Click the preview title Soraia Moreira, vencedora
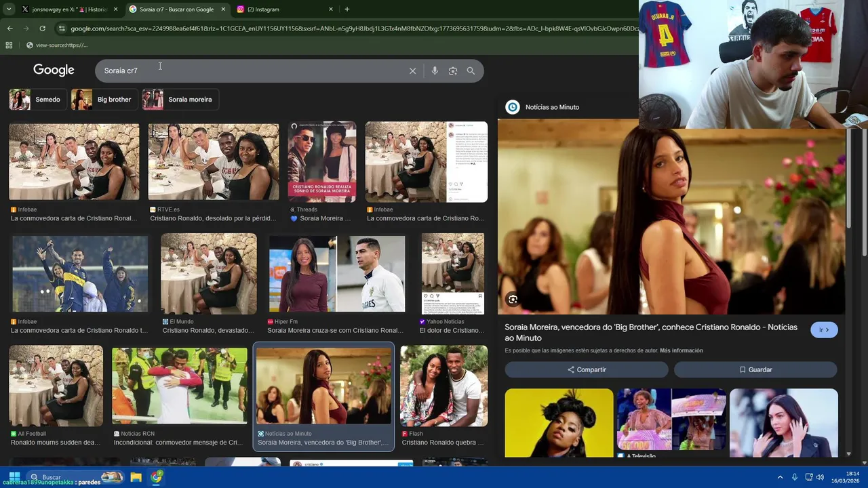Image resolution: width=868 pixels, height=488 pixels. tap(651, 332)
